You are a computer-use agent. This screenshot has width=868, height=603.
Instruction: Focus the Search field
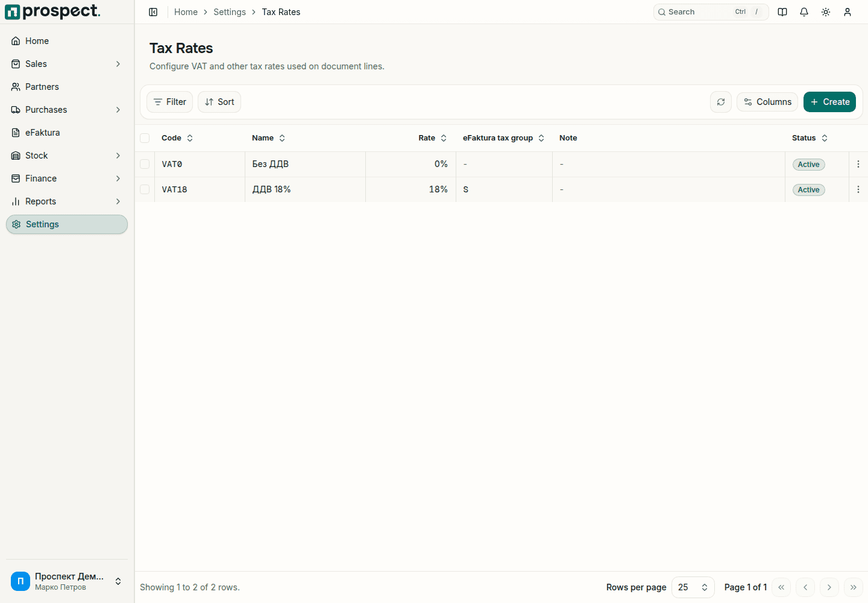(711, 12)
